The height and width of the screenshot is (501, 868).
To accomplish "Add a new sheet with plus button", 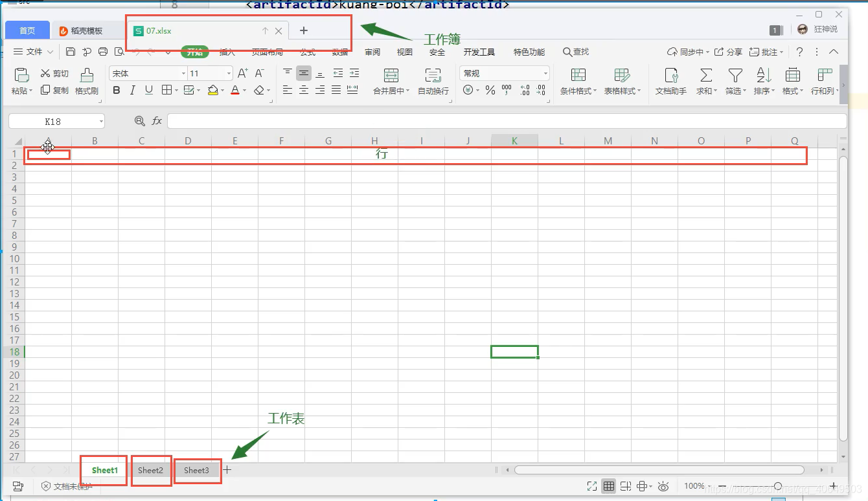I will 227,470.
